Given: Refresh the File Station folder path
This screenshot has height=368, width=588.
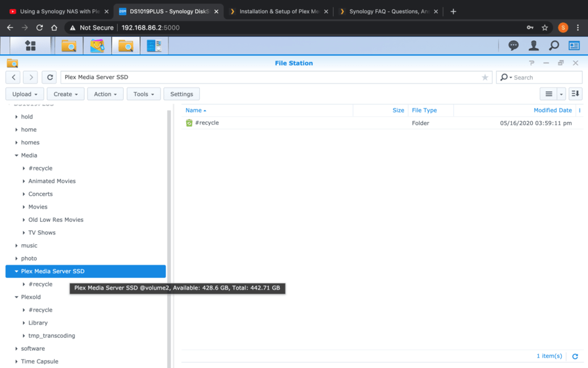Looking at the screenshot, I should click(49, 78).
